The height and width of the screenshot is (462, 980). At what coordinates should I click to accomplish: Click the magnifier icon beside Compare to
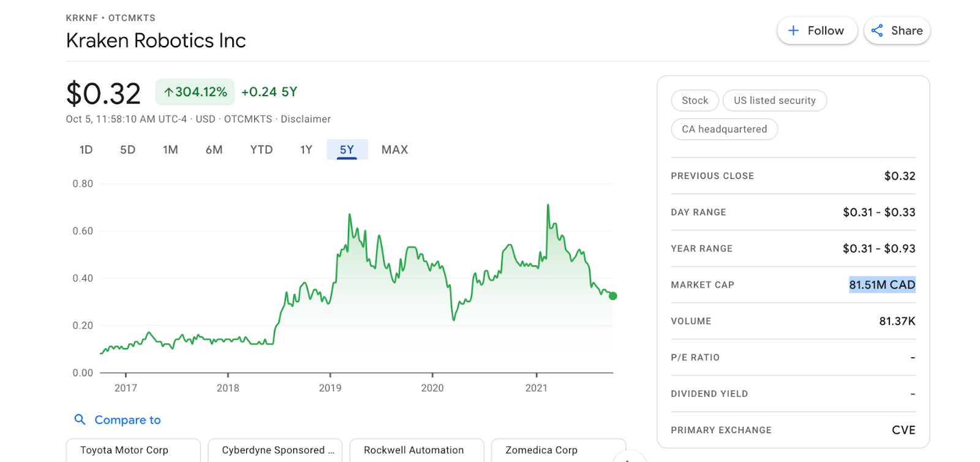tap(80, 419)
